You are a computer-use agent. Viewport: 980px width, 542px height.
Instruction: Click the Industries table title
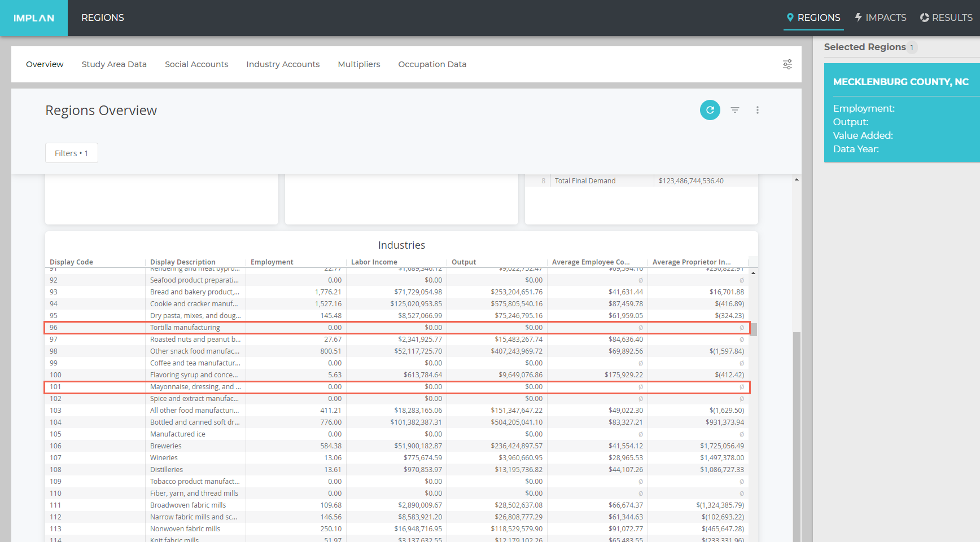click(x=401, y=245)
